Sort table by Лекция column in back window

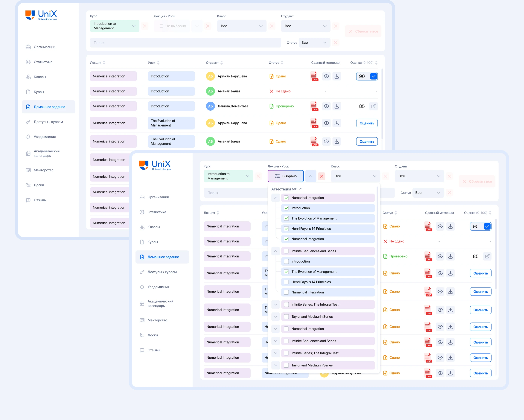pos(104,63)
